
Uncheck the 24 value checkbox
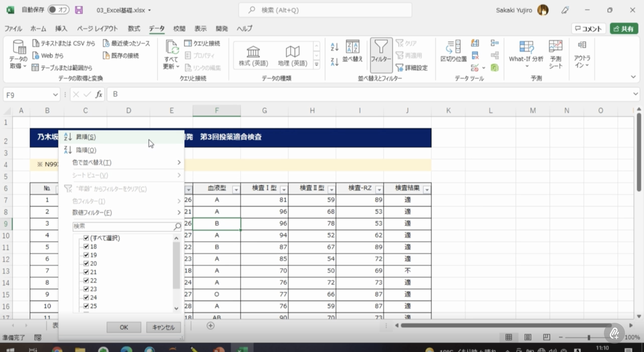[x=86, y=298]
